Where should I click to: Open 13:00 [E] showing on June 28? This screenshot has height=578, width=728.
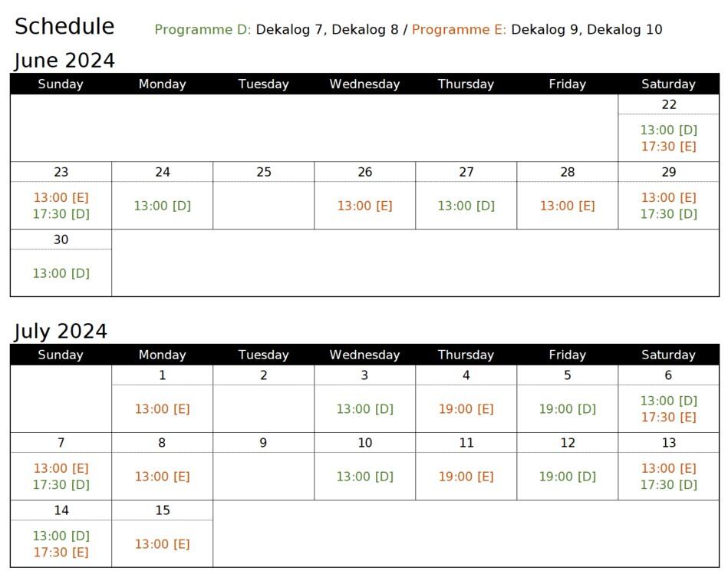click(x=567, y=206)
